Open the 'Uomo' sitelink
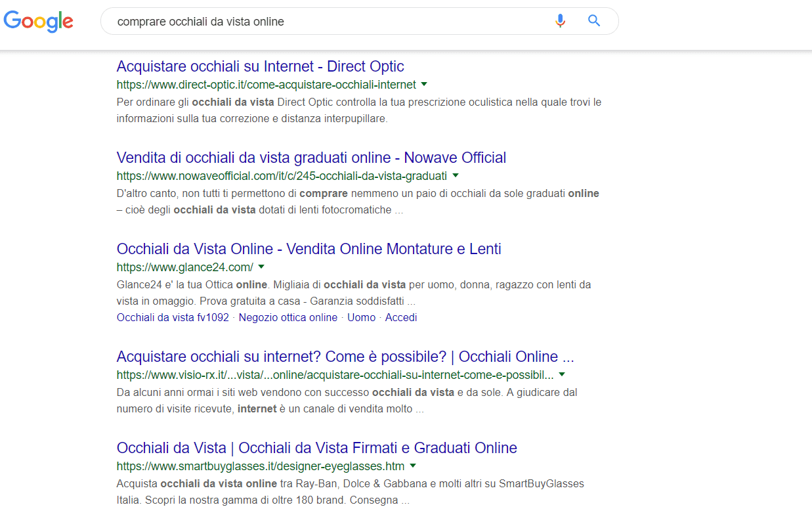The height and width of the screenshot is (526, 812). pyautogui.click(x=362, y=318)
